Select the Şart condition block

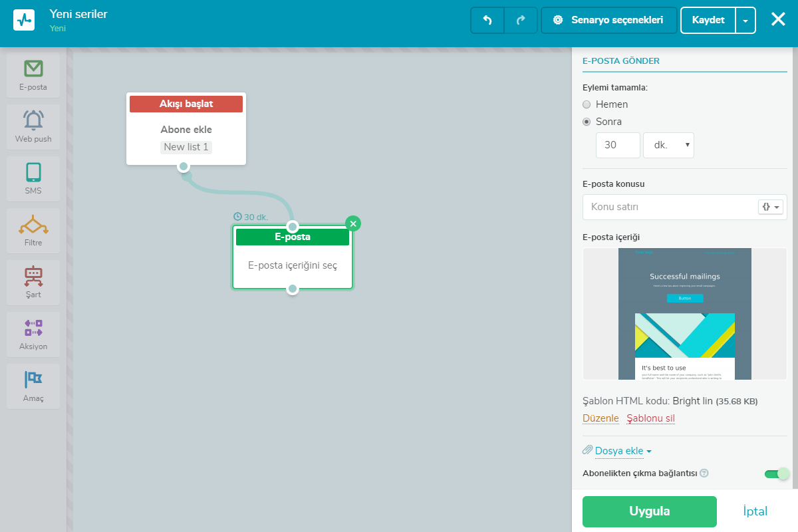tap(33, 283)
